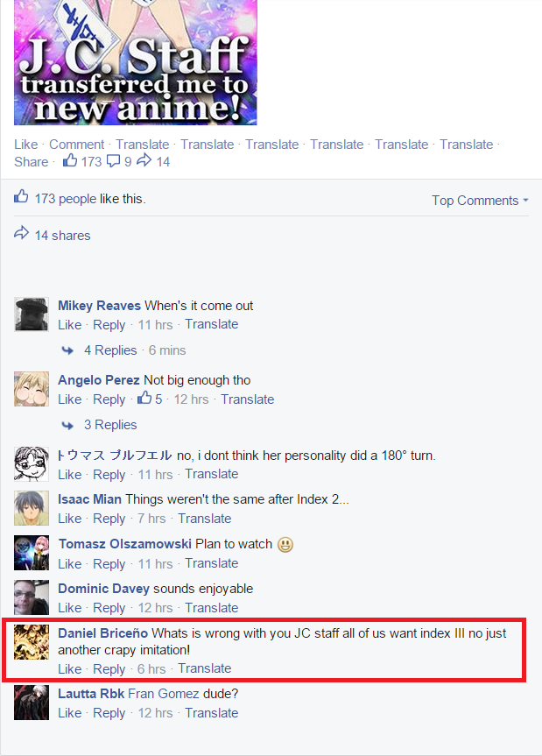
Task: Click Comment link under the post image
Action: 76,145
